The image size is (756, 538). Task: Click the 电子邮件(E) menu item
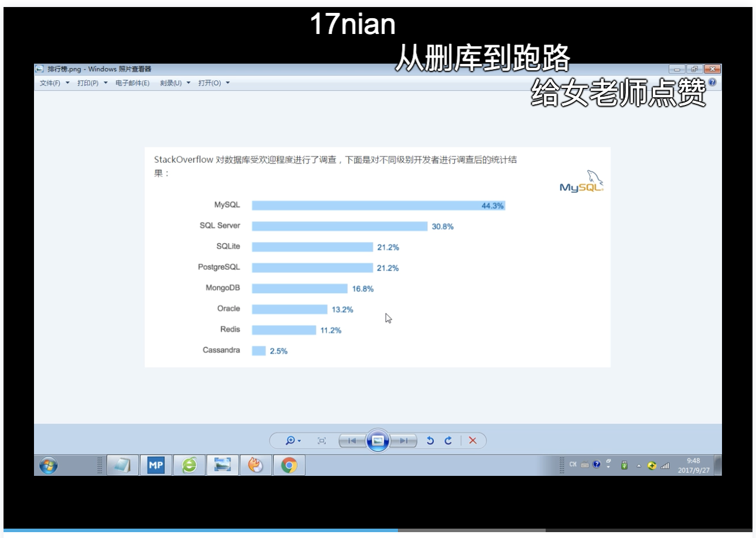pyautogui.click(x=132, y=83)
